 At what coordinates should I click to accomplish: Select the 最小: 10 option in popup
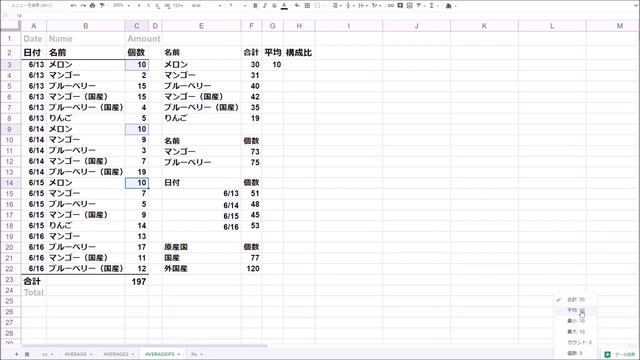pyautogui.click(x=576, y=321)
